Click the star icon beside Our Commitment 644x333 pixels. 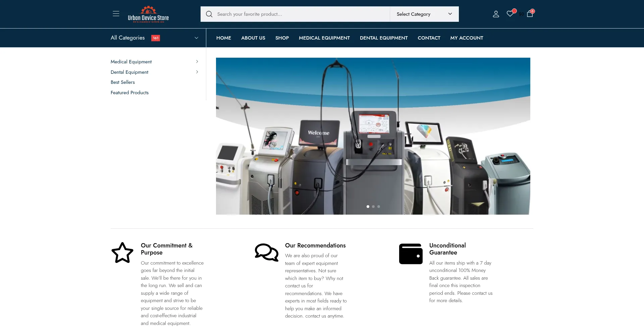122,253
